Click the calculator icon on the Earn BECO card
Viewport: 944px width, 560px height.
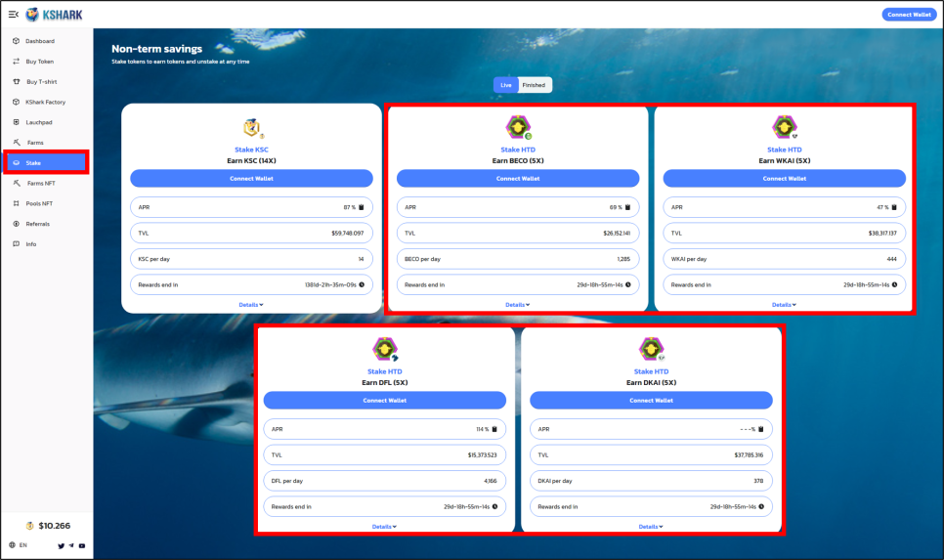pyautogui.click(x=626, y=207)
